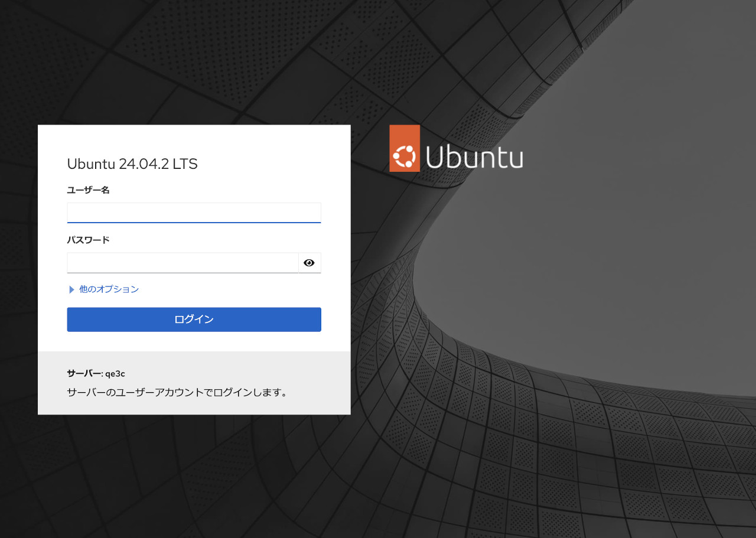Click the qe3c server hostname
This screenshot has width=756, height=538.
tap(115, 374)
